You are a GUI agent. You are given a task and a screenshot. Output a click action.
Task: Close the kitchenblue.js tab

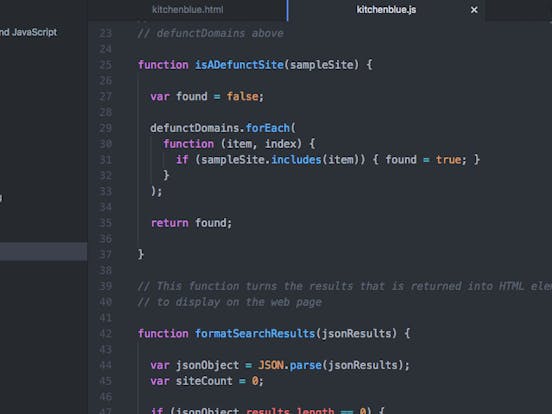point(474,10)
